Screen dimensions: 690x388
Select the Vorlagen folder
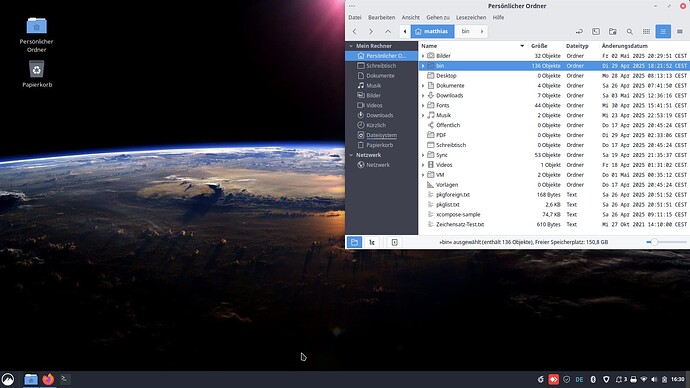447,185
